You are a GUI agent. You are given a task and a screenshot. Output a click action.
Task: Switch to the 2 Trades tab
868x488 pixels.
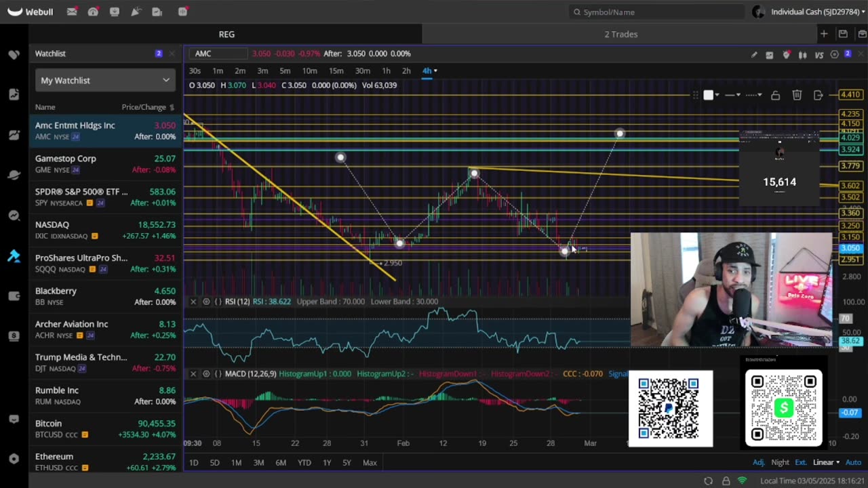point(621,34)
